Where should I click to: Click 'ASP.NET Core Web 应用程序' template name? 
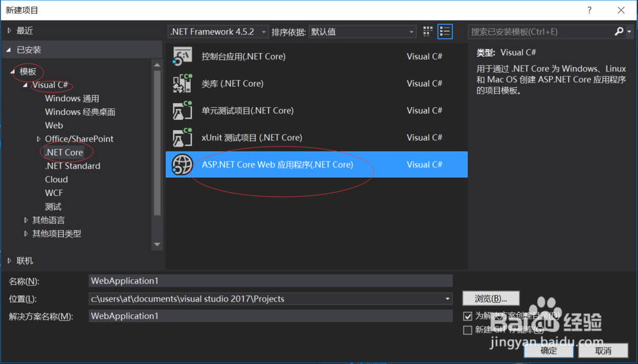click(x=278, y=164)
